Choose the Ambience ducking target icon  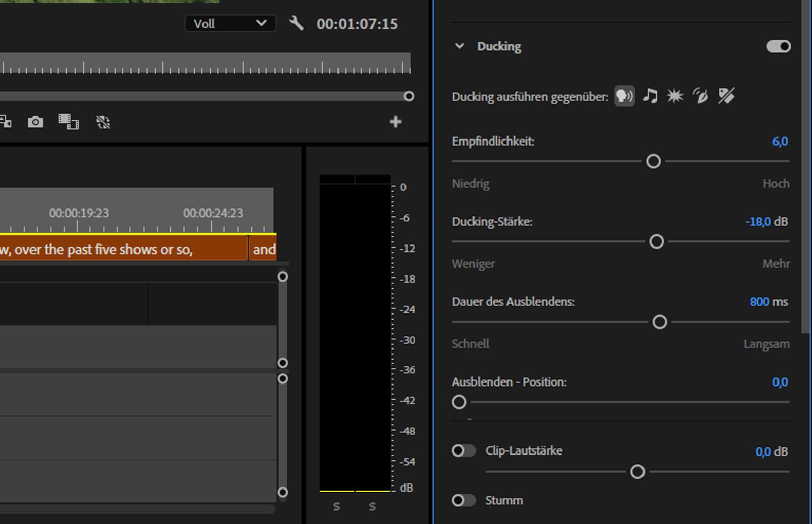tap(700, 95)
